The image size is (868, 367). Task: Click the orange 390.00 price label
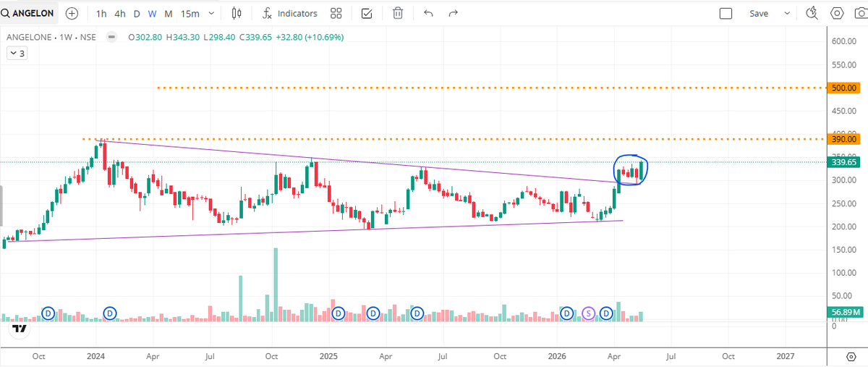click(843, 138)
